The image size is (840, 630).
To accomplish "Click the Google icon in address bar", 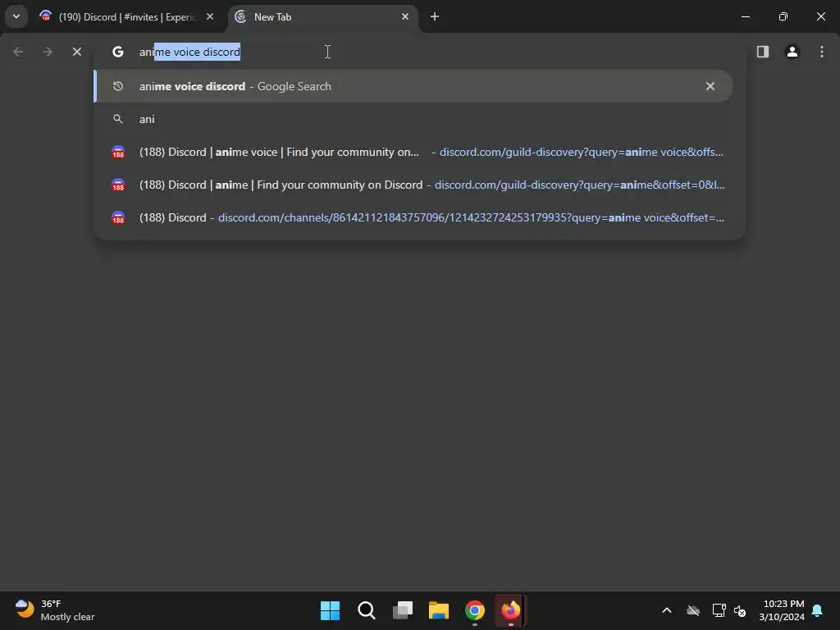I will (118, 52).
